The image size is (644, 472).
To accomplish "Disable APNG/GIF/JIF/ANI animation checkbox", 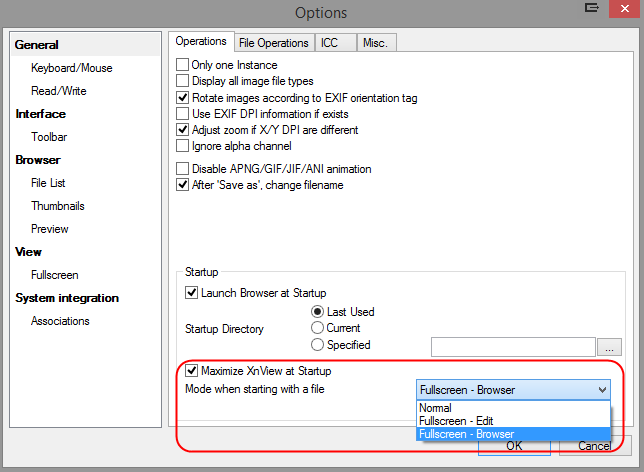I will pos(182,168).
